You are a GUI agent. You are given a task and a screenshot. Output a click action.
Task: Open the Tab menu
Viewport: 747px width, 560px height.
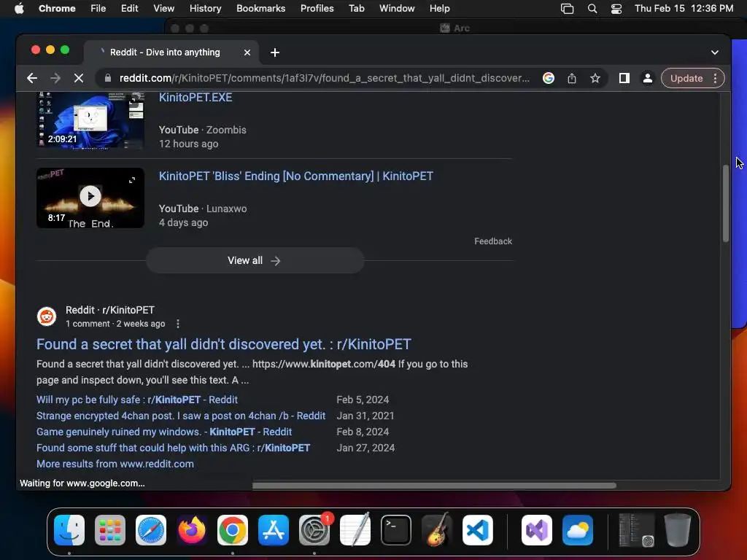click(x=356, y=8)
